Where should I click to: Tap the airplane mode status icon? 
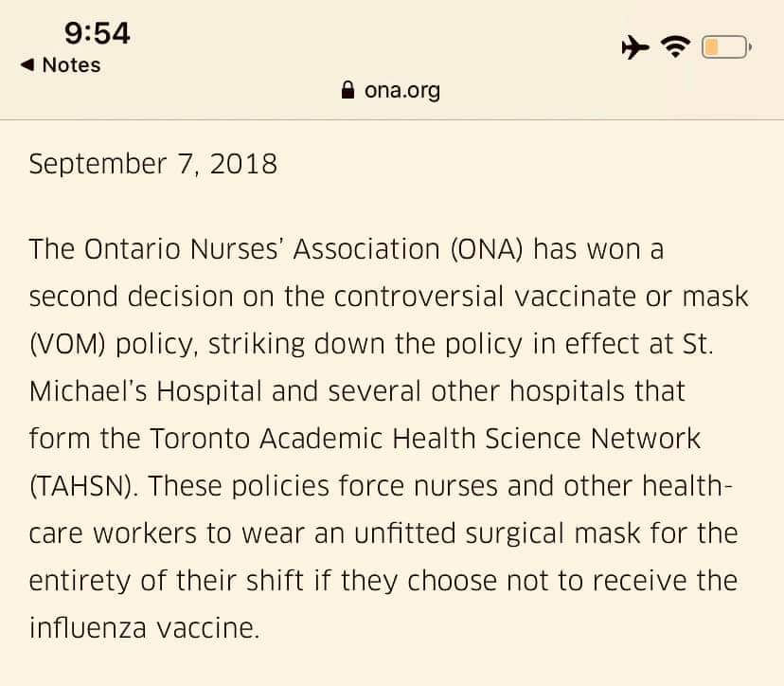tap(635, 47)
